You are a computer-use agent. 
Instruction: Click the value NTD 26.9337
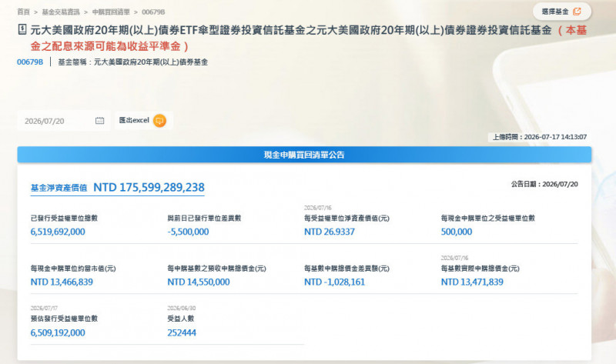330,232
